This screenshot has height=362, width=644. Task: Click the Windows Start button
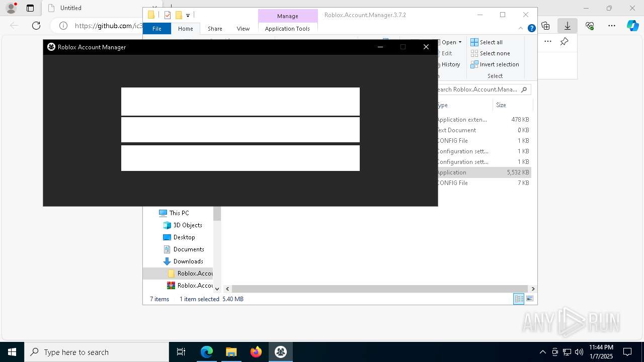(12, 352)
